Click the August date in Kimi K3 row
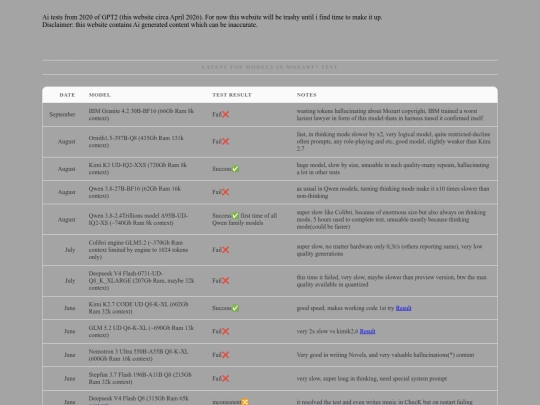Viewport: 540px width, 405px height. click(66, 169)
